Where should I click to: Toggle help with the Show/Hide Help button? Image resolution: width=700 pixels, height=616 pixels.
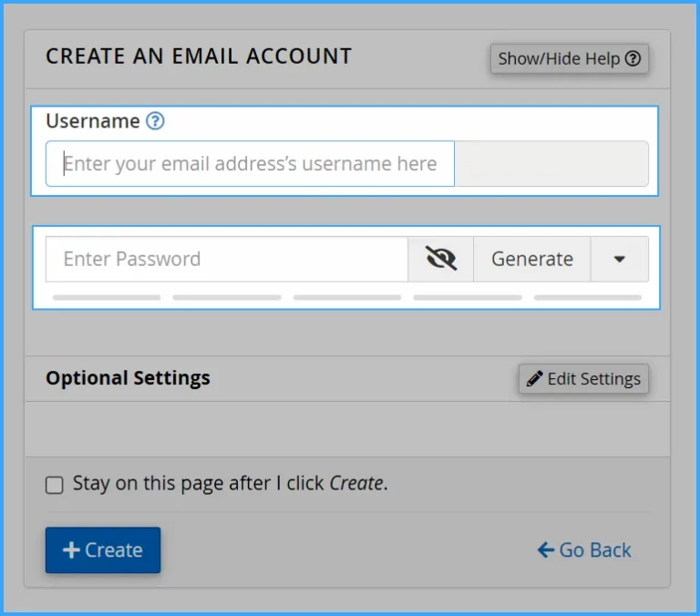(x=569, y=59)
